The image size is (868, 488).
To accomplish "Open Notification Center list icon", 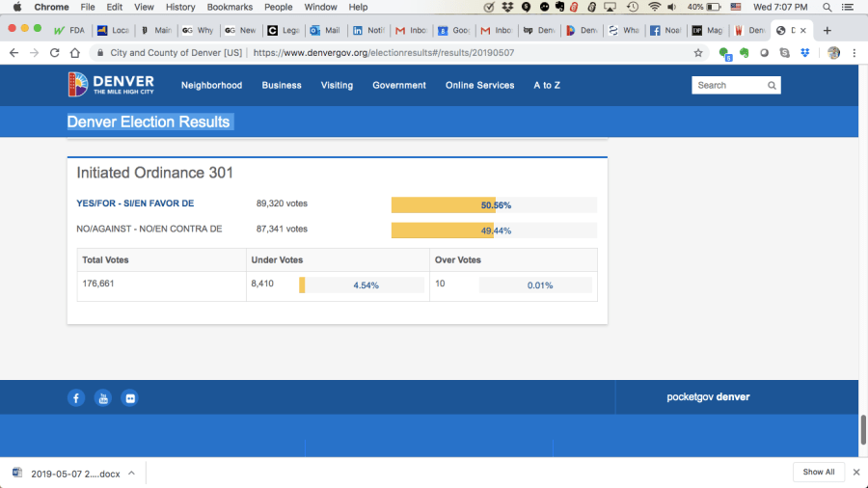I will click(x=848, y=7).
